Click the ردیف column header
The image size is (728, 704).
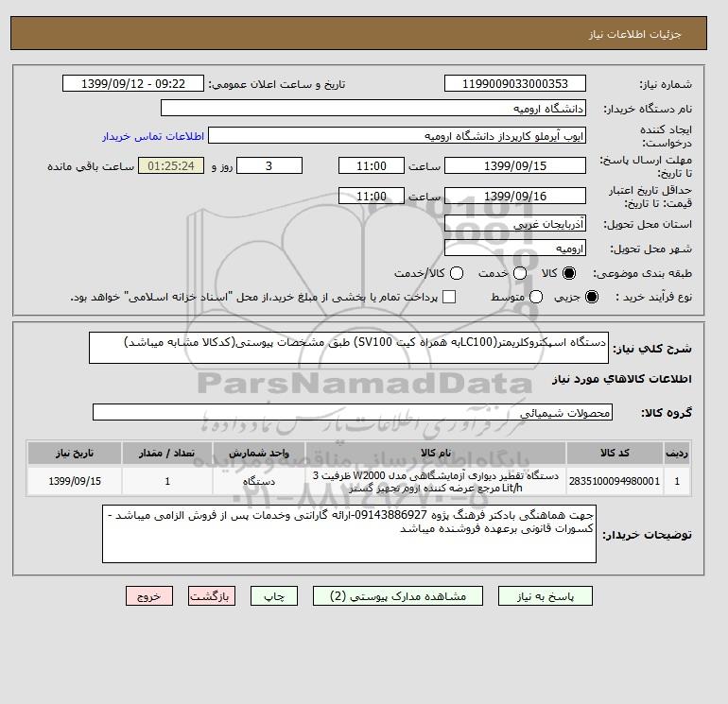click(x=677, y=453)
